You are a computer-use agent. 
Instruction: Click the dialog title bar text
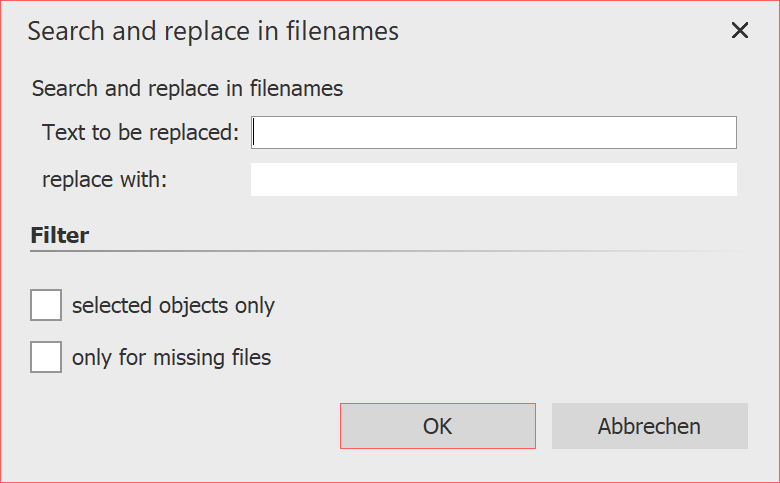click(213, 31)
